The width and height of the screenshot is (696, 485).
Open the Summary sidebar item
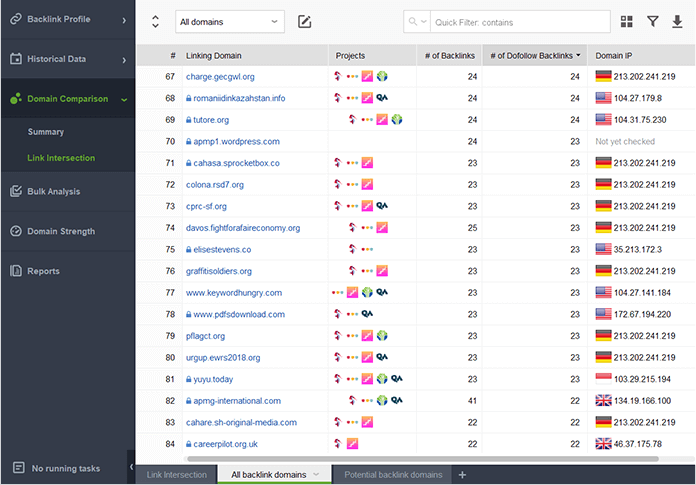pos(46,132)
